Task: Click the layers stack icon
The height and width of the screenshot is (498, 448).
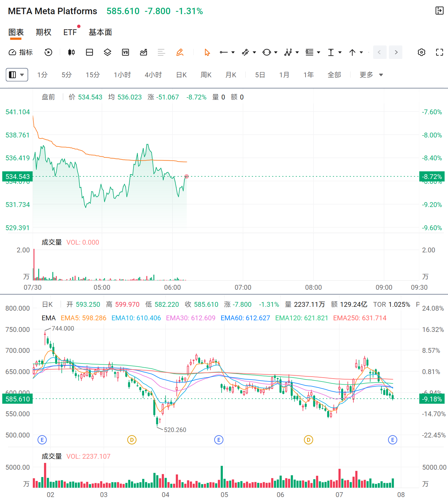Action: tap(107, 52)
